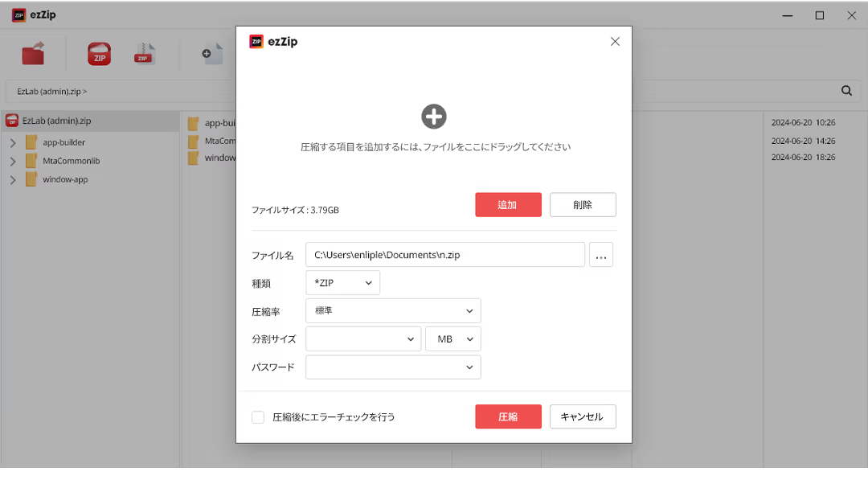This screenshot has height=484, width=868.
Task: Open the archive type *ZIP dropdown
Action: (x=342, y=283)
